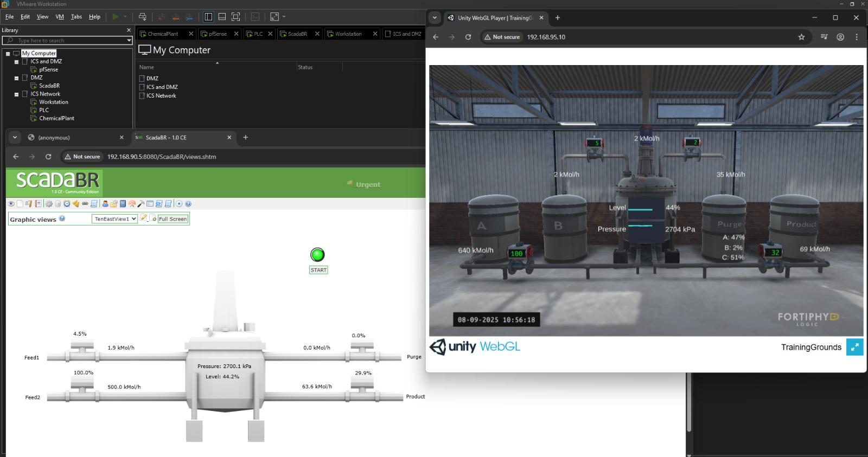Image resolution: width=868 pixels, height=457 pixels.
Task: Bookmark the page with the star icon
Action: point(801,37)
